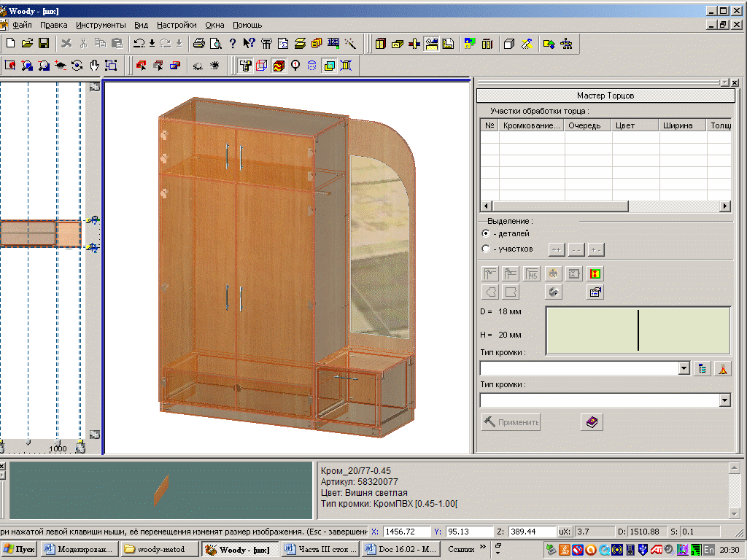Click the open eye show icon

pyautogui.click(x=214, y=66)
